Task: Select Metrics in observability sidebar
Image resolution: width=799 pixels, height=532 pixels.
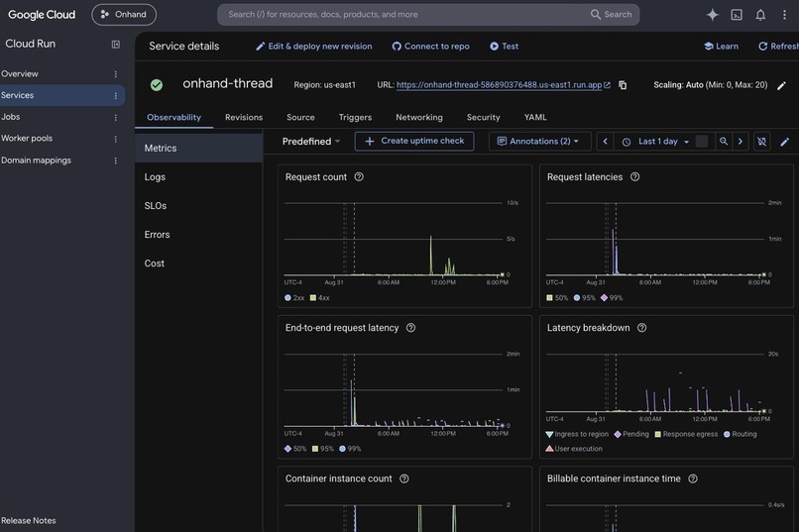Action: pos(198,149)
